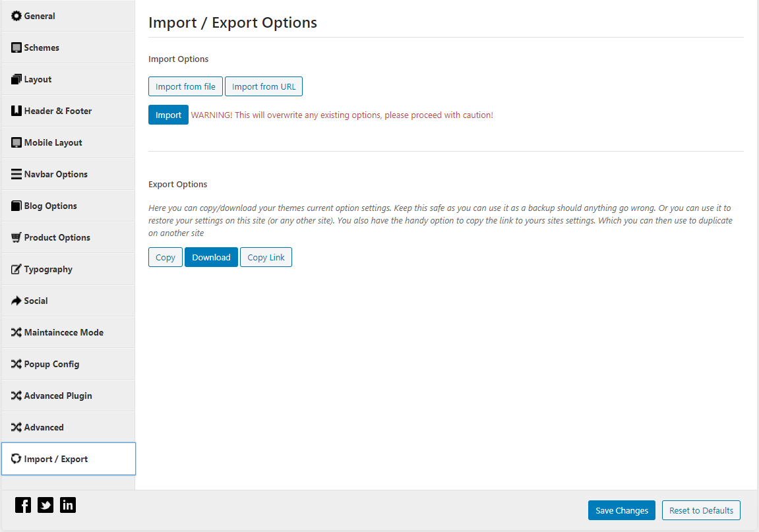
Task: Click the Layout stacked pages icon
Action: pos(16,79)
